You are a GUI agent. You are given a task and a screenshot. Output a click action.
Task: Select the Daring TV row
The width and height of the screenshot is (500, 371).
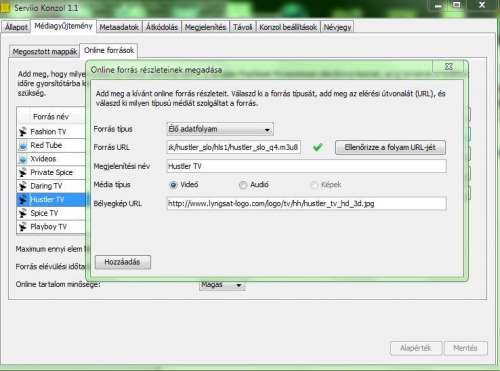(x=51, y=186)
